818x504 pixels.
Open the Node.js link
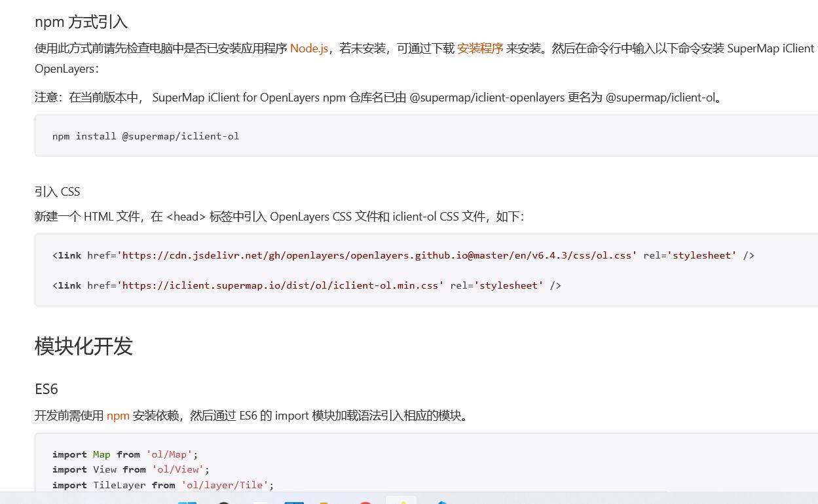(x=309, y=48)
